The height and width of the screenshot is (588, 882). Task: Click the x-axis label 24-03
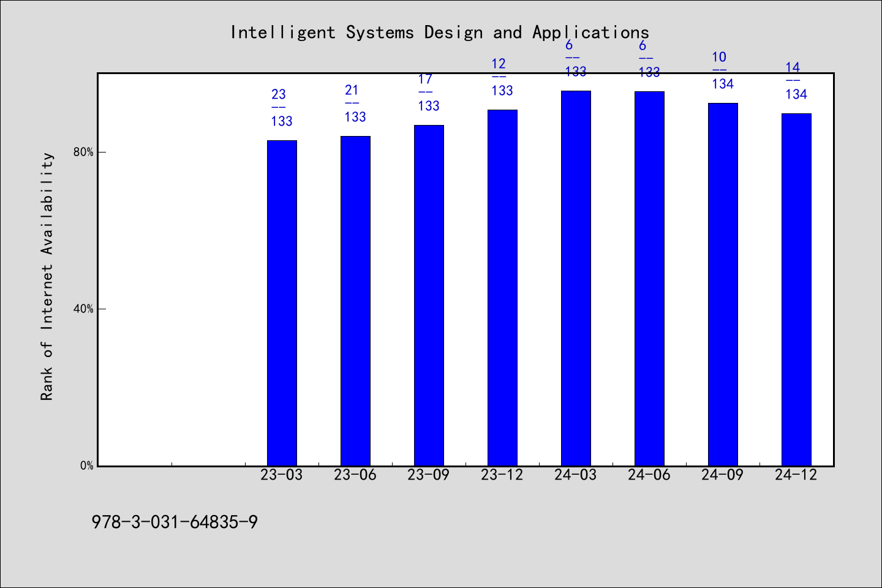click(x=576, y=475)
